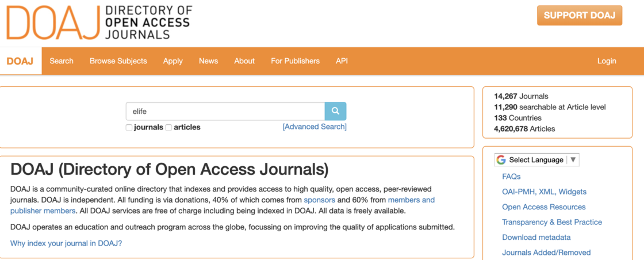Open the FAQs sidebar link
This screenshot has width=644, height=260.
511,177
